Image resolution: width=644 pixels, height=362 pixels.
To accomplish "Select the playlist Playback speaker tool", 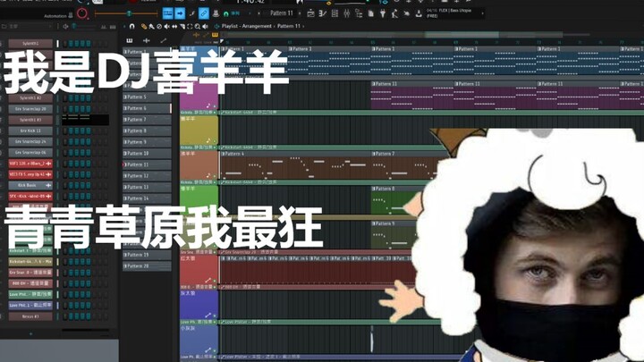I will 206,26.
